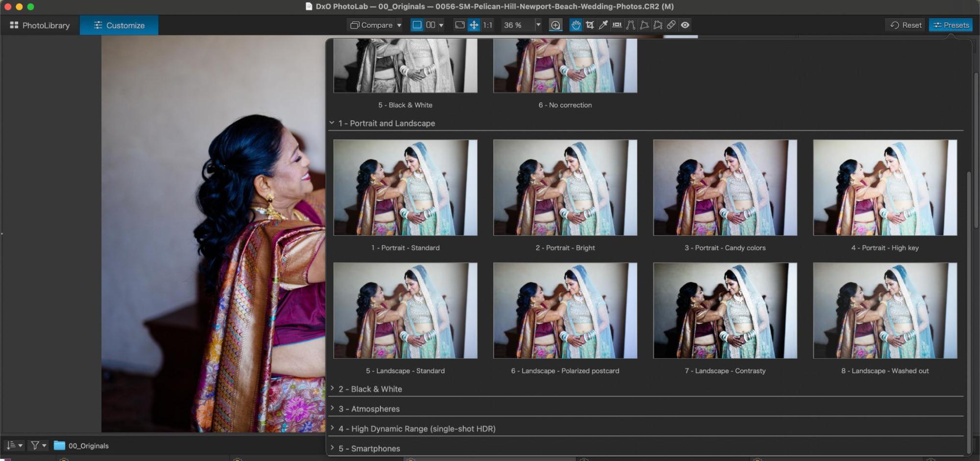This screenshot has height=461, width=980.
Task: Open the filter funnel dropdown
Action: (x=38, y=445)
